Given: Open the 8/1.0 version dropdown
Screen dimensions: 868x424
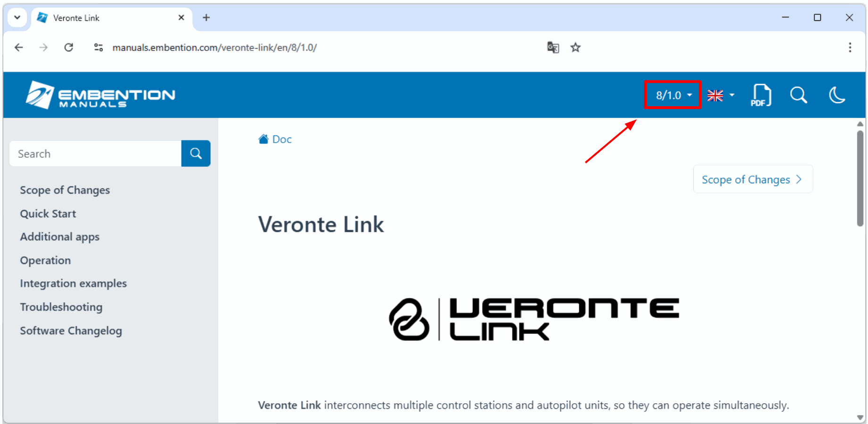Looking at the screenshot, I should [673, 95].
